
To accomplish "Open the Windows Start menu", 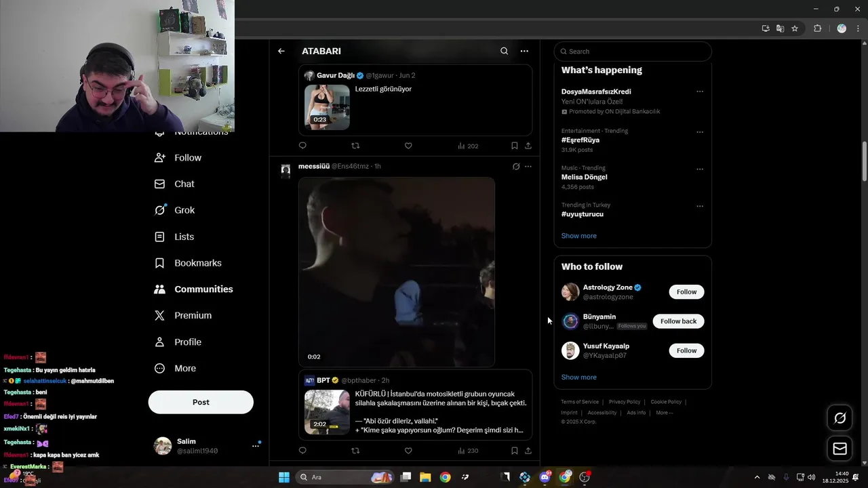I will (284, 477).
